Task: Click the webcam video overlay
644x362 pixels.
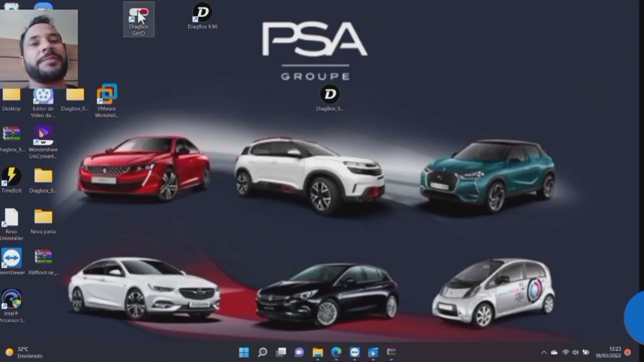Action: [39, 48]
